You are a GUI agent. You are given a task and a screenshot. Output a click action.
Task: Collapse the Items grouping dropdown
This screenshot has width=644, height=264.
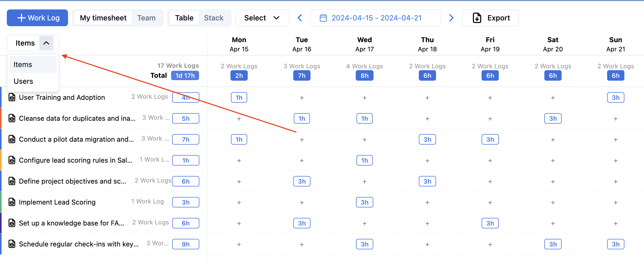click(x=46, y=43)
